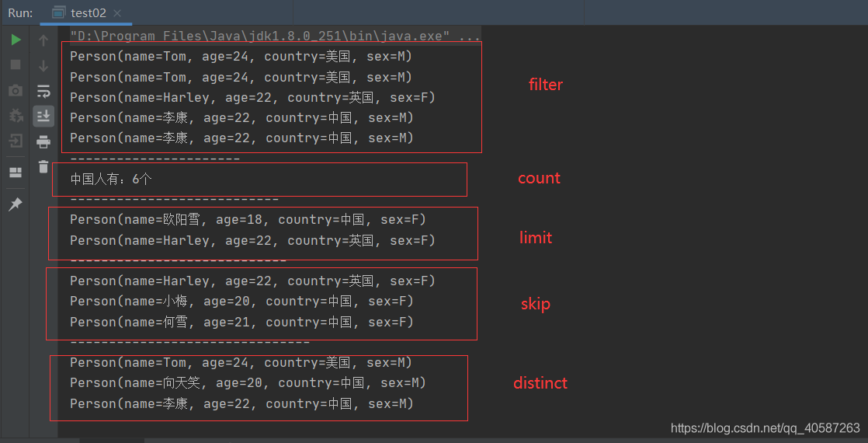Toggle scroll to end of console
Viewport: 868px width, 443px height.
point(43,116)
